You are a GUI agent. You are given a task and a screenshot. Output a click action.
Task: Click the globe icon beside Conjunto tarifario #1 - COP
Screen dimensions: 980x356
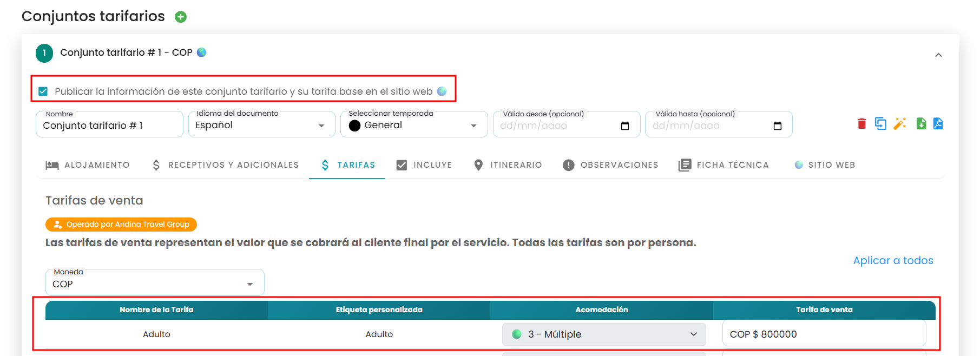(201, 52)
